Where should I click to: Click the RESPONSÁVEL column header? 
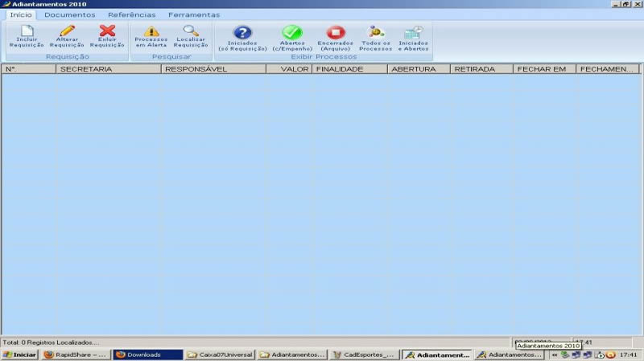coord(213,69)
